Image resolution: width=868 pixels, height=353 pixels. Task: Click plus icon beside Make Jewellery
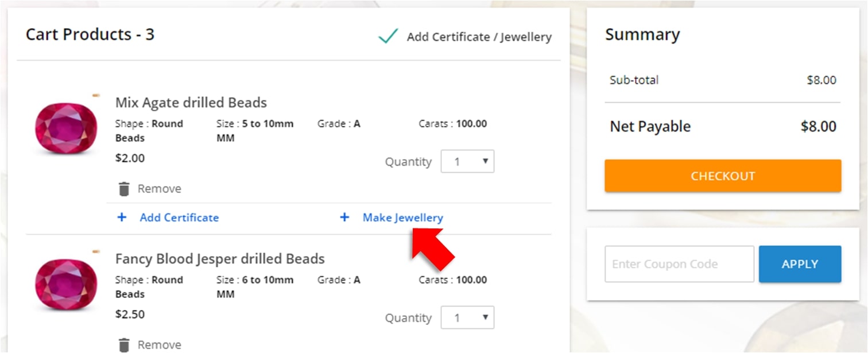pyautogui.click(x=344, y=218)
